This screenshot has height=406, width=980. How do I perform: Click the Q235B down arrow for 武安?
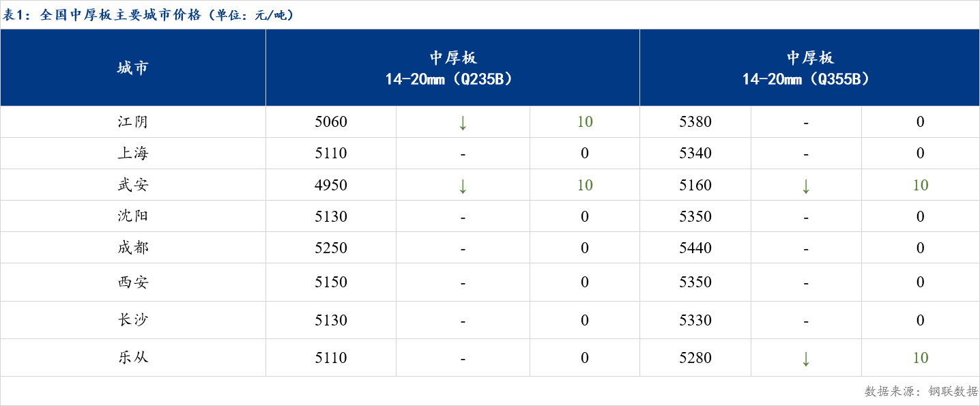tap(463, 186)
